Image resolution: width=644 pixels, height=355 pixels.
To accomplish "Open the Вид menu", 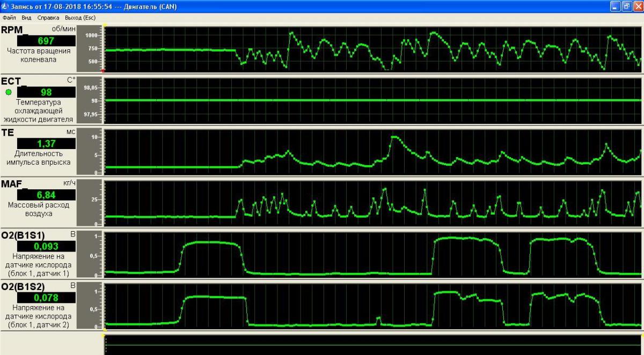I will point(26,18).
